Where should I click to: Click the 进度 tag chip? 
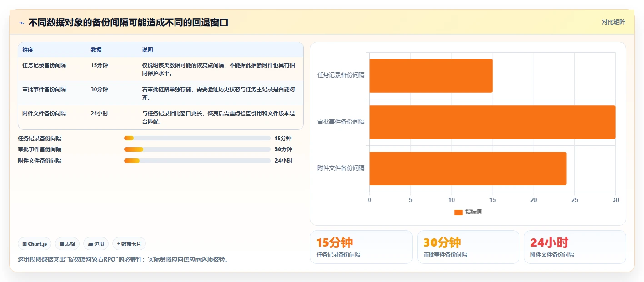pos(96,244)
